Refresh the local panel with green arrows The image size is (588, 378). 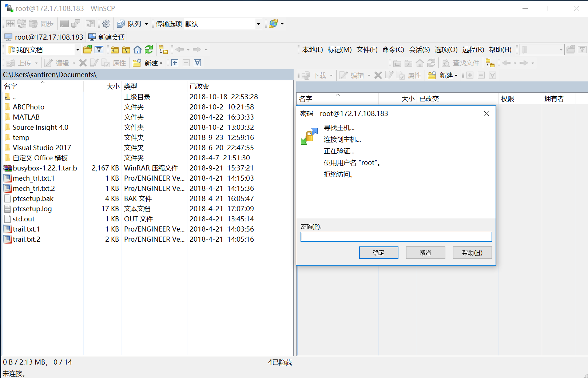coord(149,50)
